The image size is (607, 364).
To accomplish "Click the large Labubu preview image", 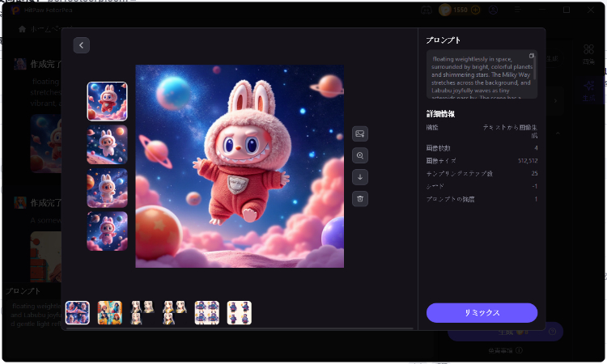I will [x=240, y=167].
